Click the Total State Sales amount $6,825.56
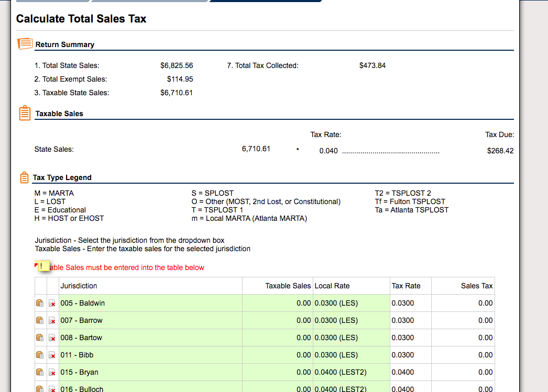 (177, 65)
